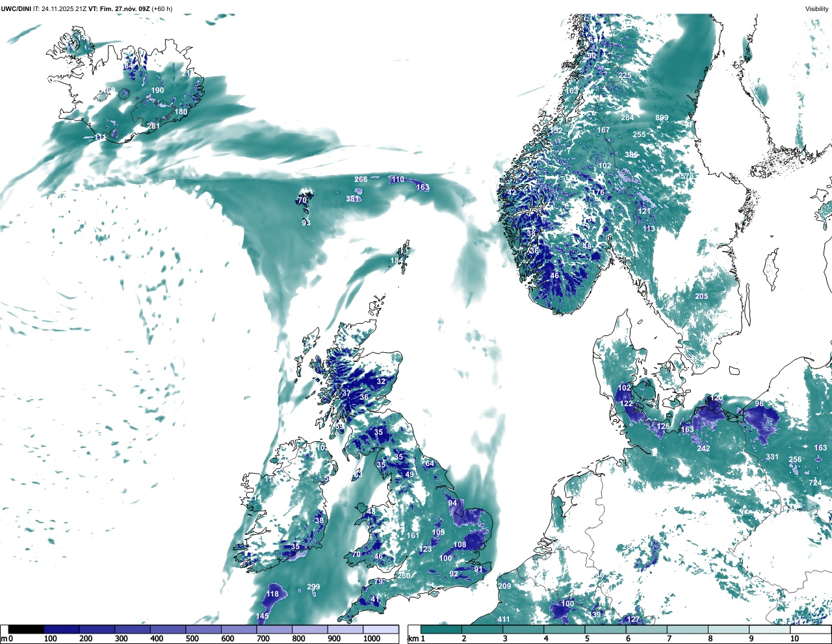Click visibility value 256 in Poland
This screenshot has height=644, width=832.
(795, 459)
